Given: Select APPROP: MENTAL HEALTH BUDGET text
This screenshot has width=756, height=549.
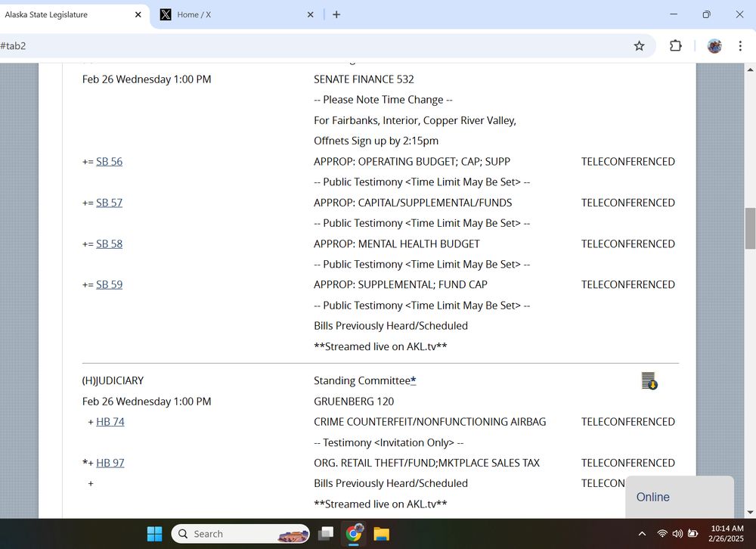Looking at the screenshot, I should 397,244.
